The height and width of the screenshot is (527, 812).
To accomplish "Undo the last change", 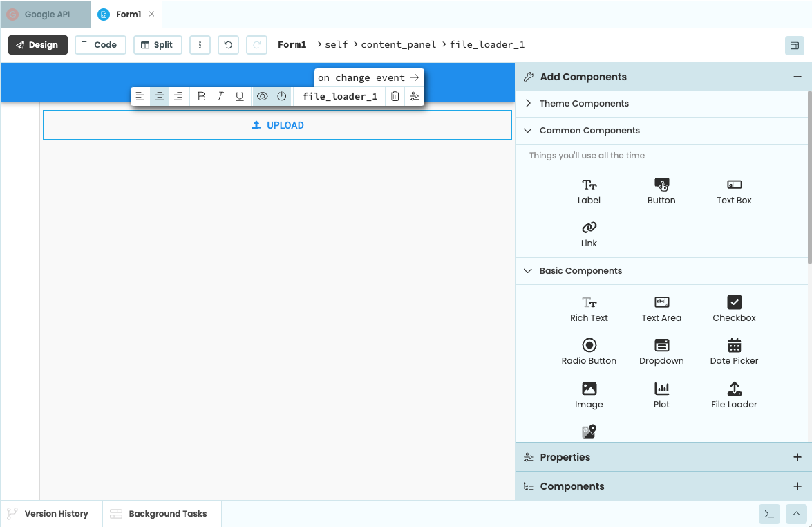I will click(228, 44).
